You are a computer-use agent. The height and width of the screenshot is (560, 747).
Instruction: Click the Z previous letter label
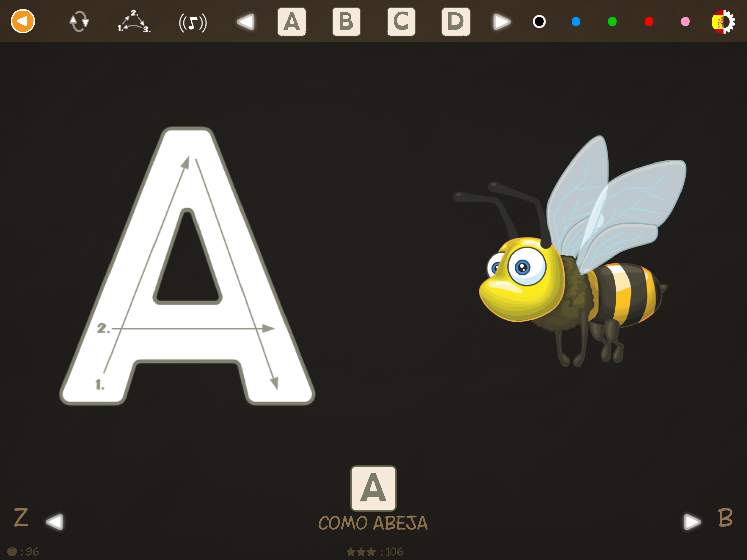(21, 517)
